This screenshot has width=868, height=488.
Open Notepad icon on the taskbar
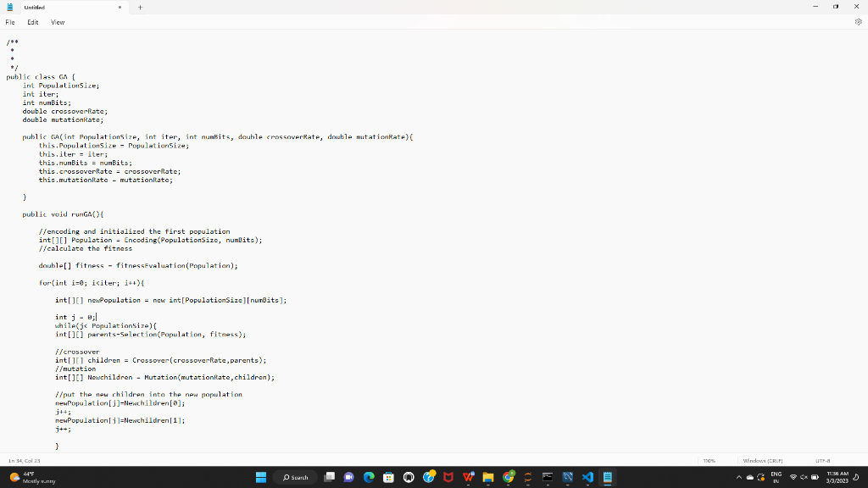pyautogui.click(x=606, y=477)
